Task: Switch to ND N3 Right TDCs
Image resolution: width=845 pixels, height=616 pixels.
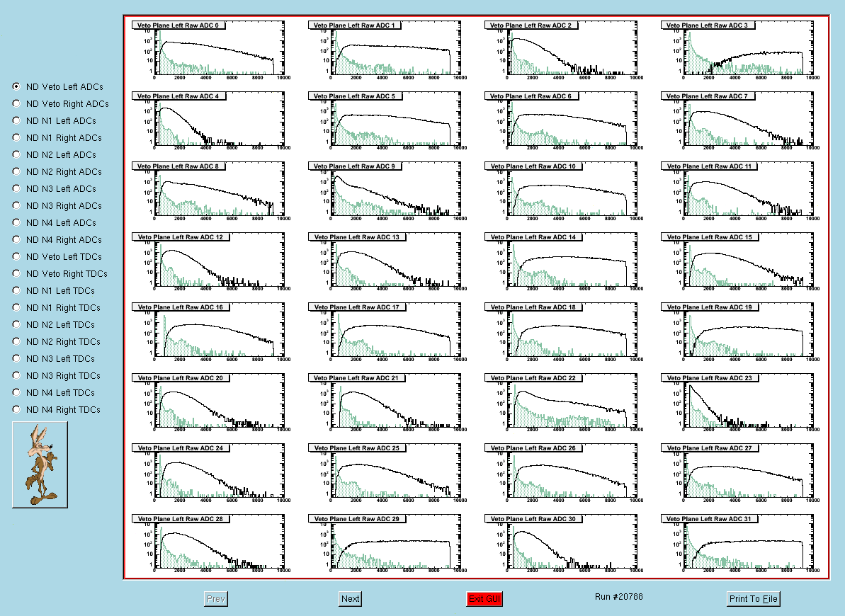Action: pos(17,375)
